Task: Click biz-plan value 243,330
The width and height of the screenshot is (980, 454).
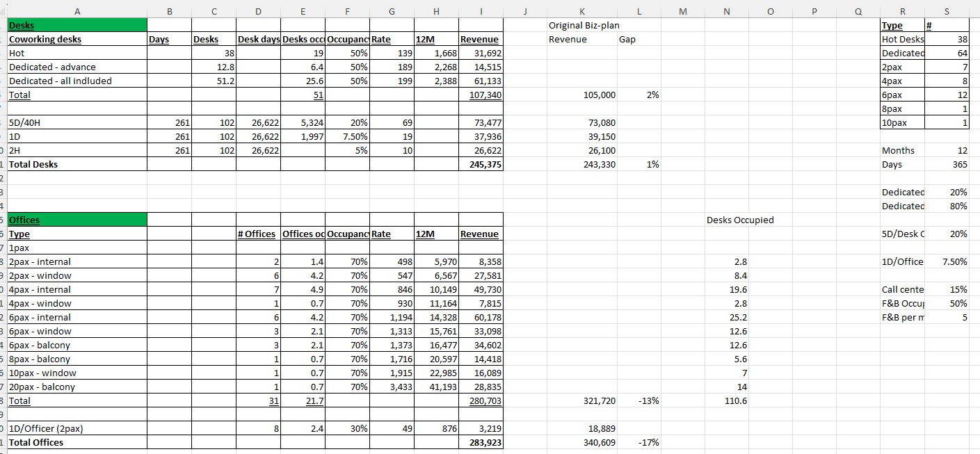Action: tap(582, 164)
